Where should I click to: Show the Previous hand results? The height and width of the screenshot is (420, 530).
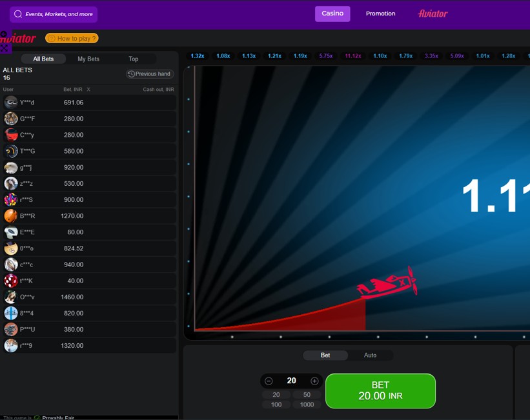[150, 74]
